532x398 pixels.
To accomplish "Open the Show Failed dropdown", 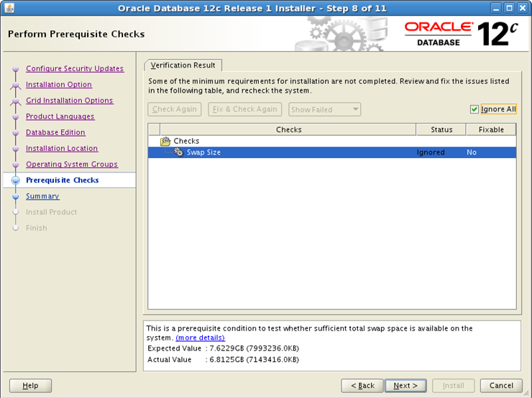I will (324, 109).
